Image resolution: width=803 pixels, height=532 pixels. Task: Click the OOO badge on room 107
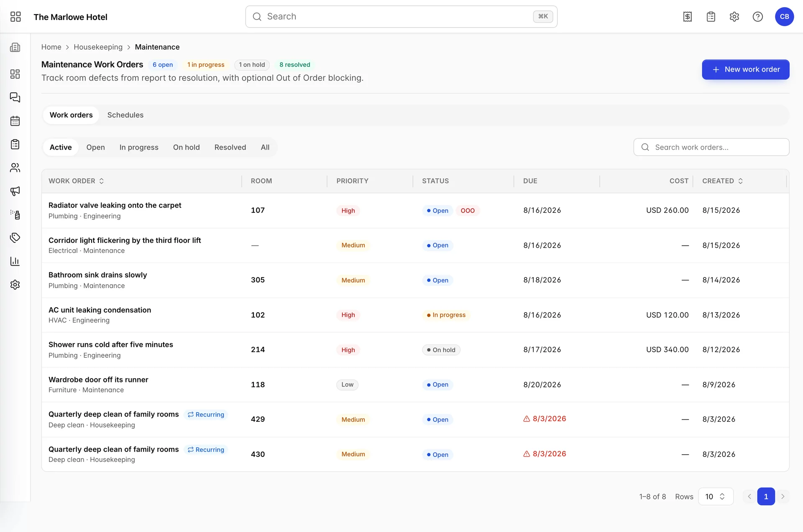[x=468, y=211]
